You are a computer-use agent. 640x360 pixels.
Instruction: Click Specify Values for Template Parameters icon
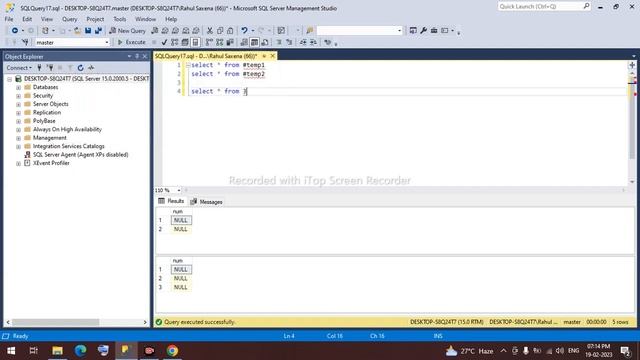point(327,42)
